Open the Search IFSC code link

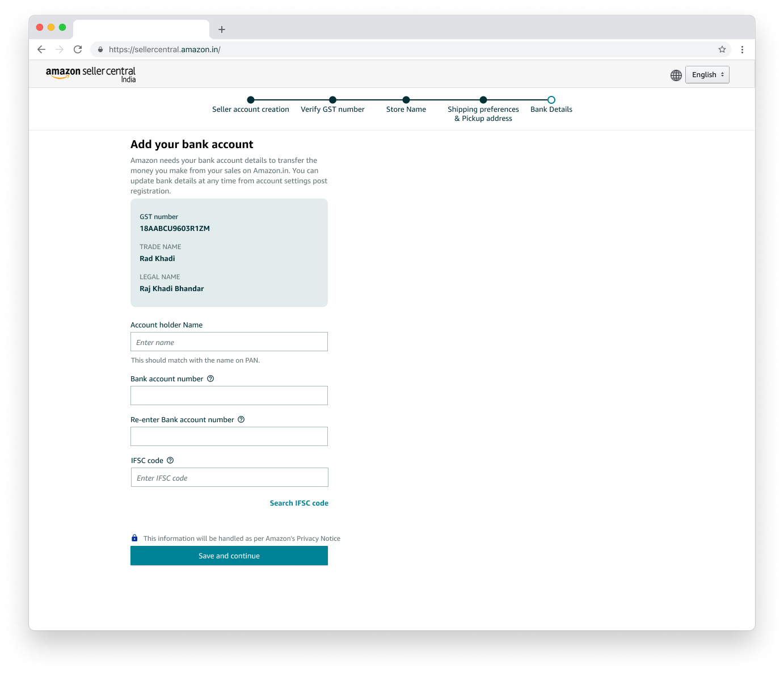299,503
